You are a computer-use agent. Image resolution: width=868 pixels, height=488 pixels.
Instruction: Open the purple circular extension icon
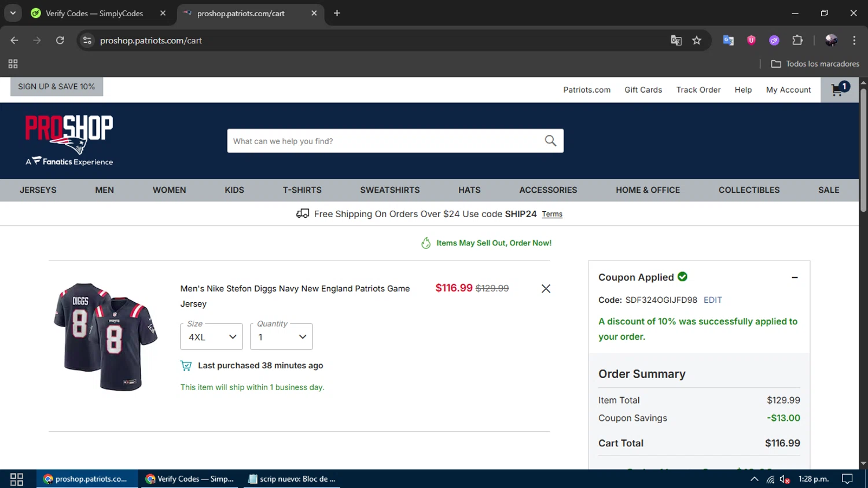[774, 41]
